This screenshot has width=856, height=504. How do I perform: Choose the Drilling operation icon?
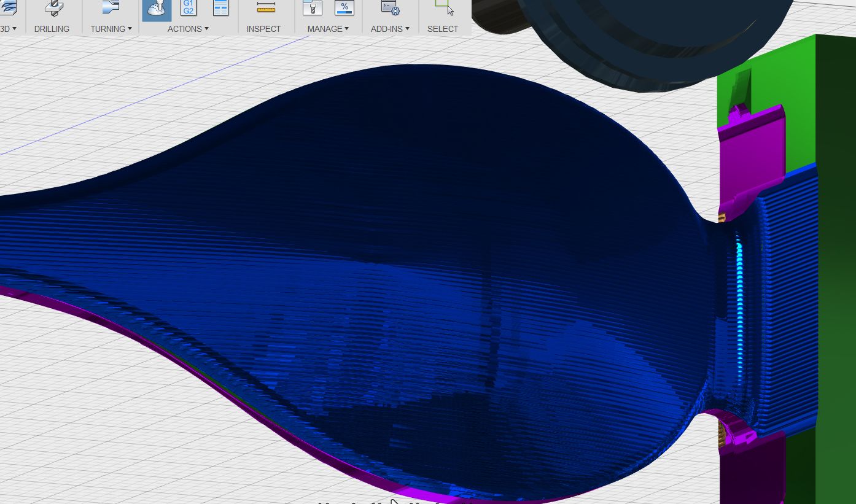(54, 7)
